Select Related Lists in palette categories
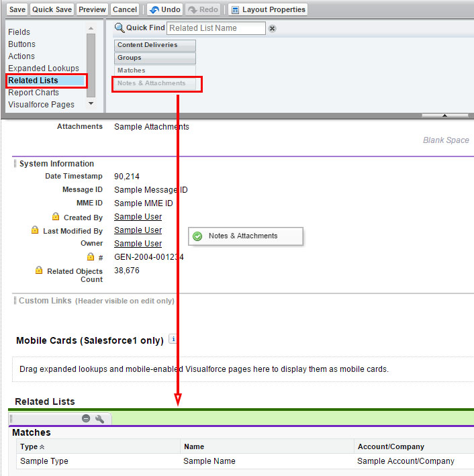Viewport: 474px width, 476px height. [33, 81]
